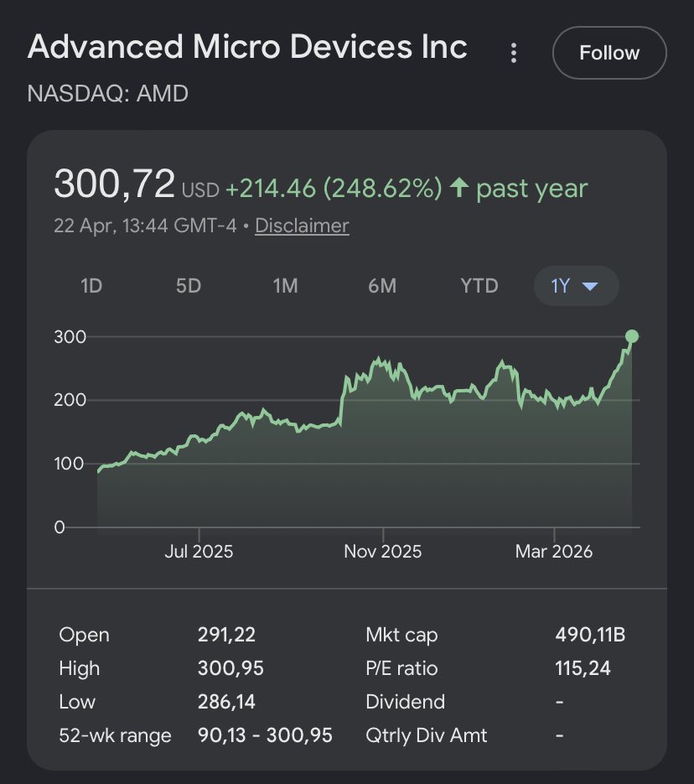Click the Dividend label
The width and height of the screenshot is (694, 784).
[405, 702]
